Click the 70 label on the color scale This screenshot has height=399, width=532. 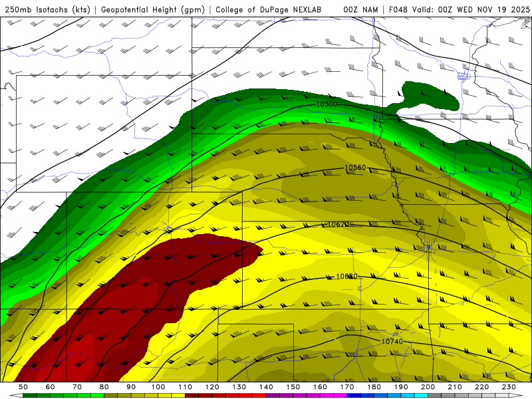77,387
